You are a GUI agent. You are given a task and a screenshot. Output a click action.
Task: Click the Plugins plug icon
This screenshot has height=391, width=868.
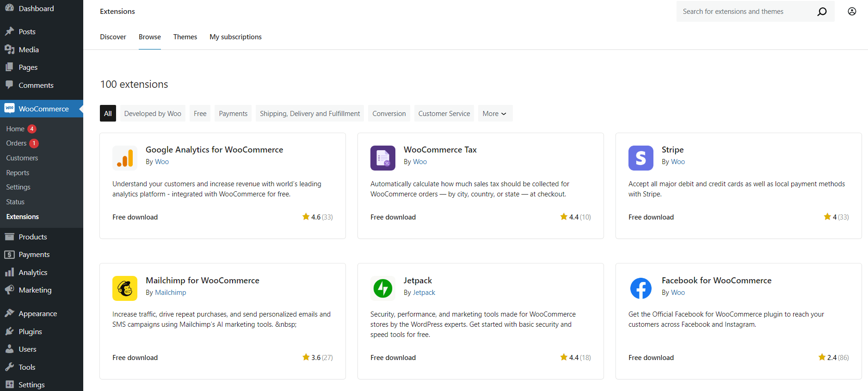(x=9, y=331)
